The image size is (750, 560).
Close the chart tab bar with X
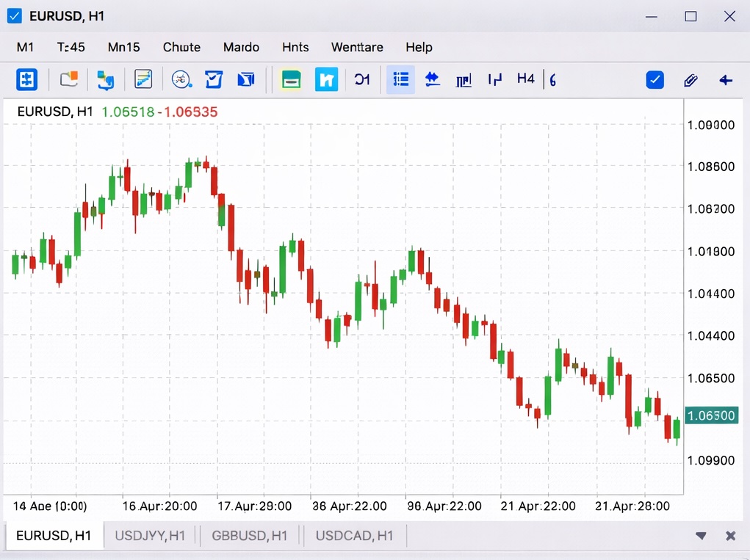coord(730,536)
